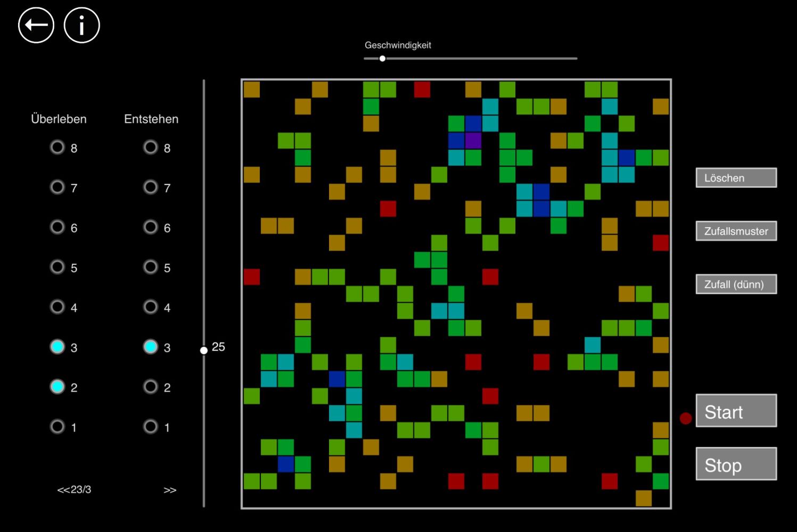The width and height of the screenshot is (797, 532).
Task: Advance to next rule preset >>
Action: (x=170, y=490)
